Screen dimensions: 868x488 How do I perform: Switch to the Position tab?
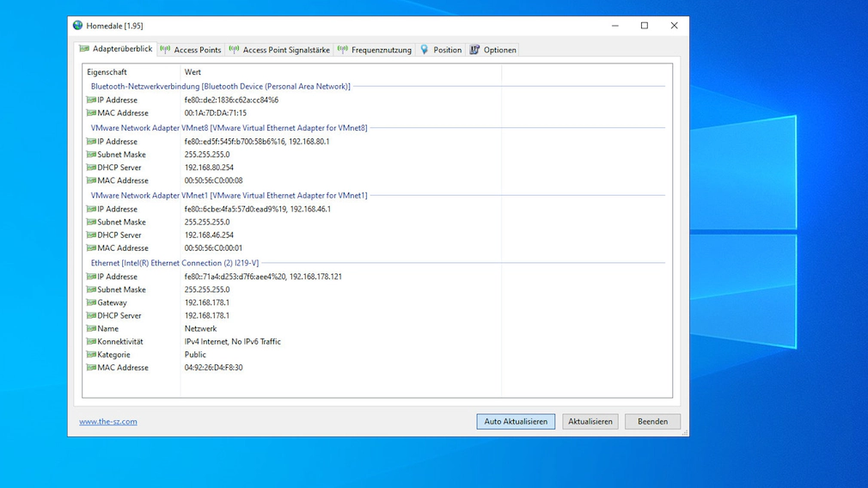(441, 50)
